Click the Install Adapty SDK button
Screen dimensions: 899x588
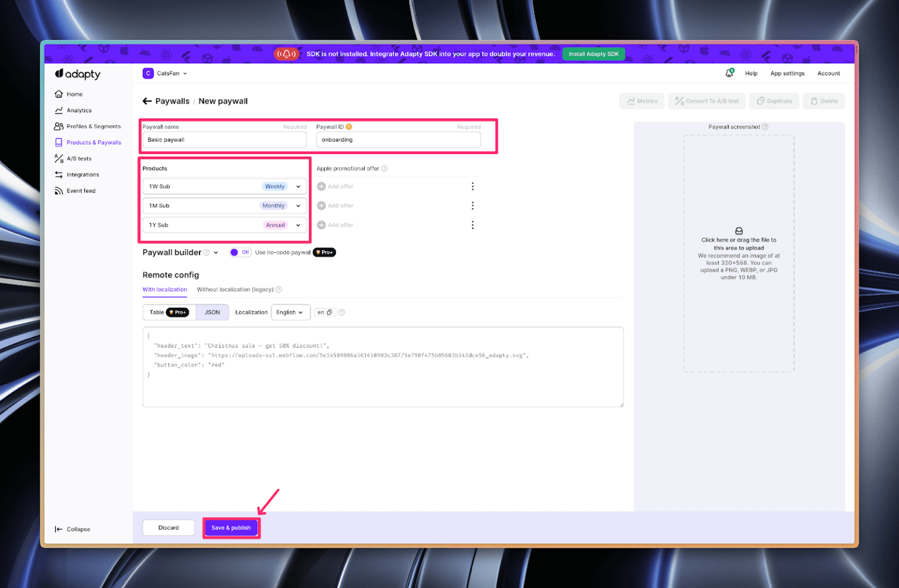pos(593,54)
